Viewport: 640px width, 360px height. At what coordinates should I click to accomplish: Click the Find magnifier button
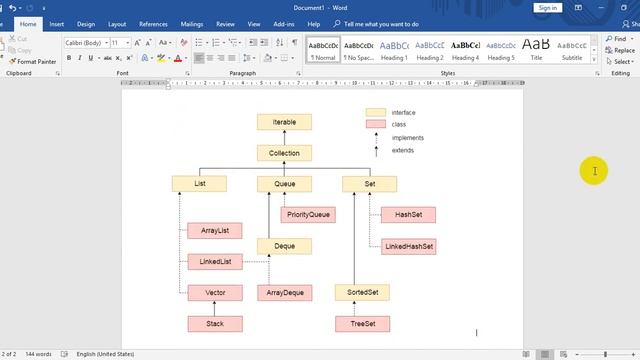coord(616,39)
